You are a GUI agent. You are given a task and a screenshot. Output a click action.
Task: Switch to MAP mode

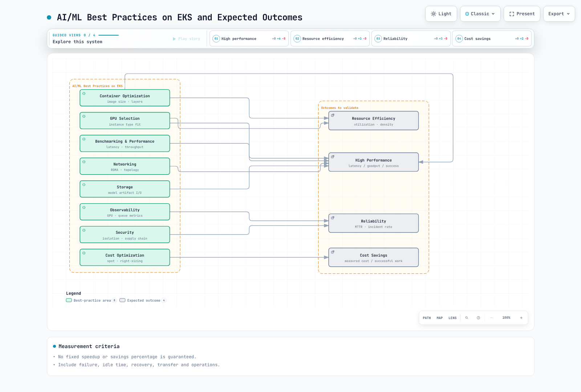(x=440, y=318)
